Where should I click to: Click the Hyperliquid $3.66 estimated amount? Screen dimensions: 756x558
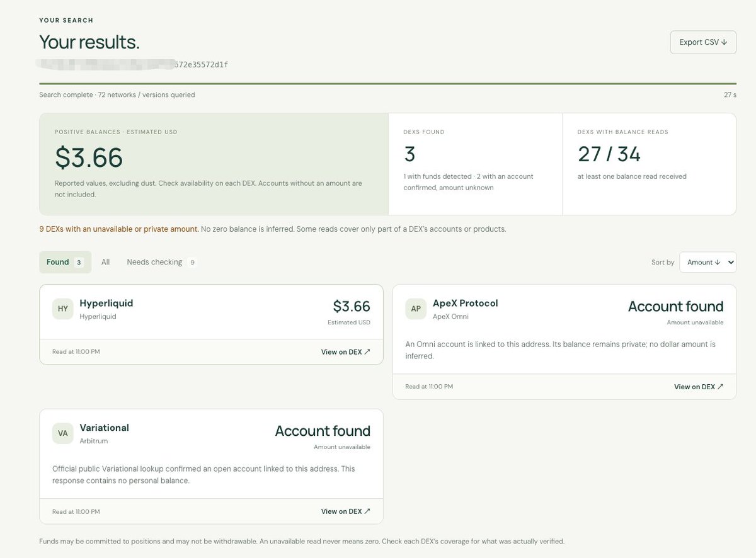click(352, 306)
